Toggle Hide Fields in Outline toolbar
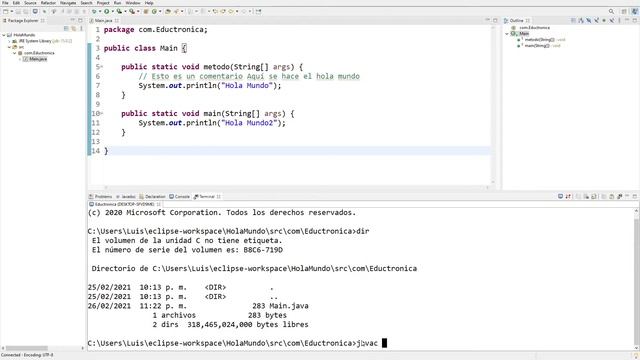The height and width of the screenshot is (360, 640). pyautogui.click(x=589, y=20)
